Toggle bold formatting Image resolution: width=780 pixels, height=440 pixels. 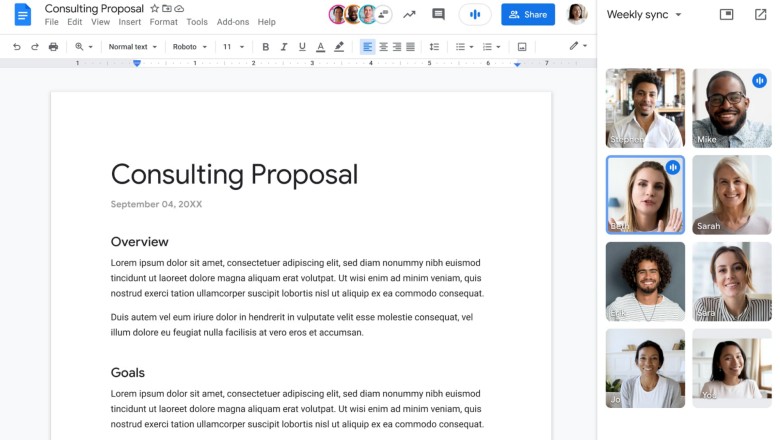pos(265,47)
